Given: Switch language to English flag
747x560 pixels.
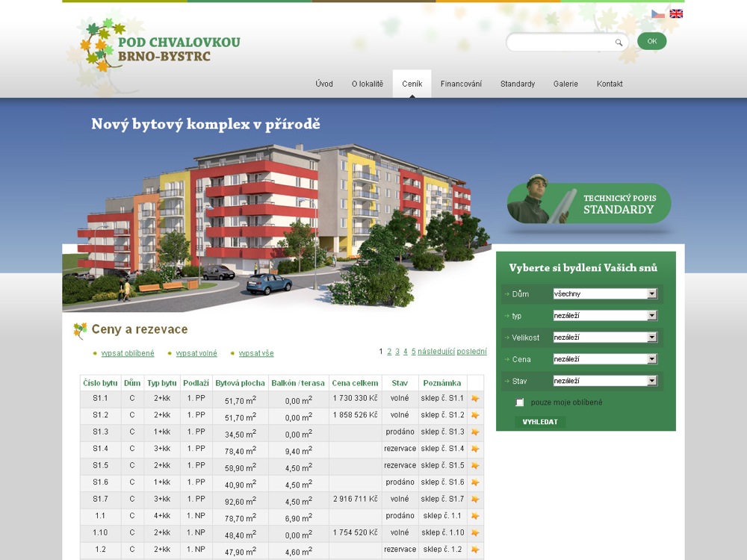Looking at the screenshot, I should point(676,14).
